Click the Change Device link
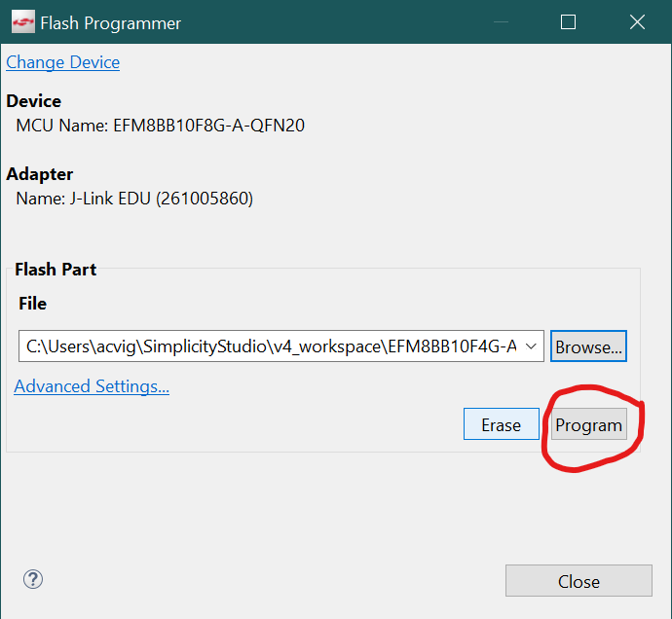 pyautogui.click(x=62, y=62)
